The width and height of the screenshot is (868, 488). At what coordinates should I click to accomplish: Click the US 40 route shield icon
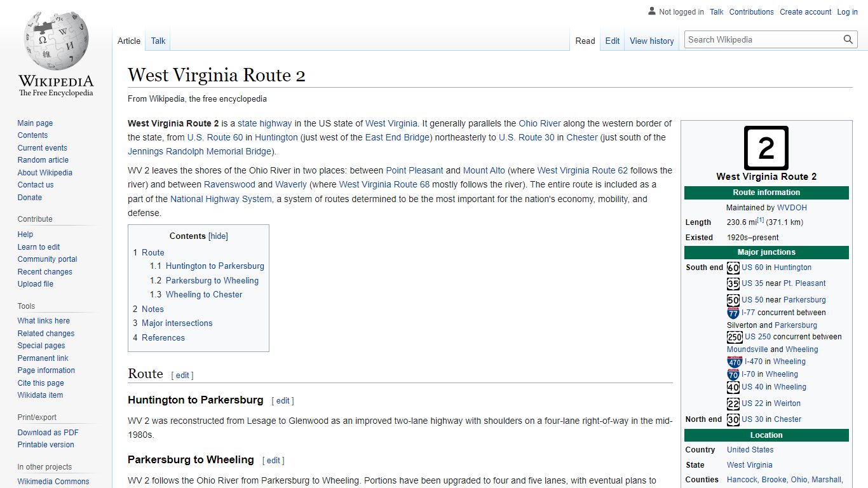pyautogui.click(x=733, y=387)
